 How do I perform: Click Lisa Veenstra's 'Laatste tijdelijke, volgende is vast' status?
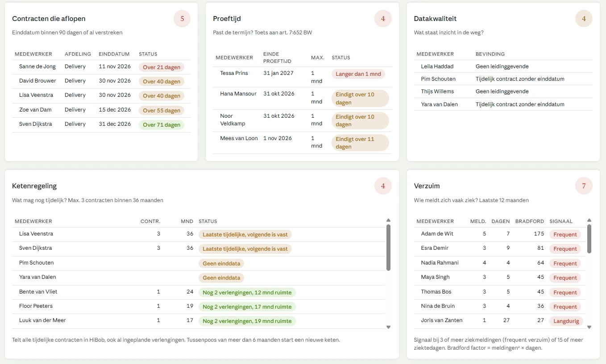(x=245, y=235)
